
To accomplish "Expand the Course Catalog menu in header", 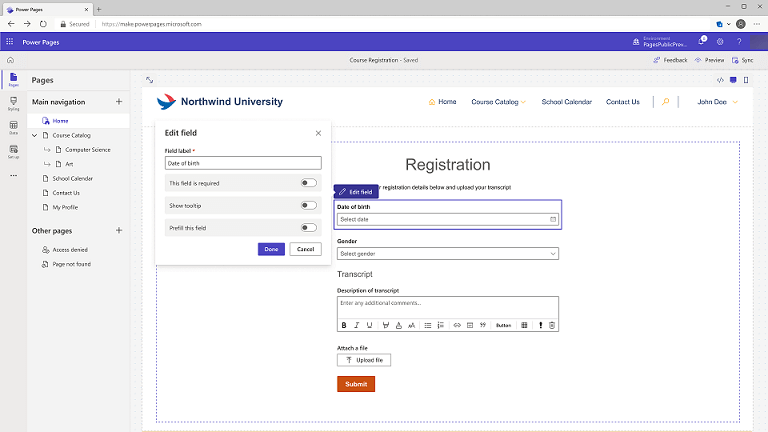I will (x=499, y=102).
